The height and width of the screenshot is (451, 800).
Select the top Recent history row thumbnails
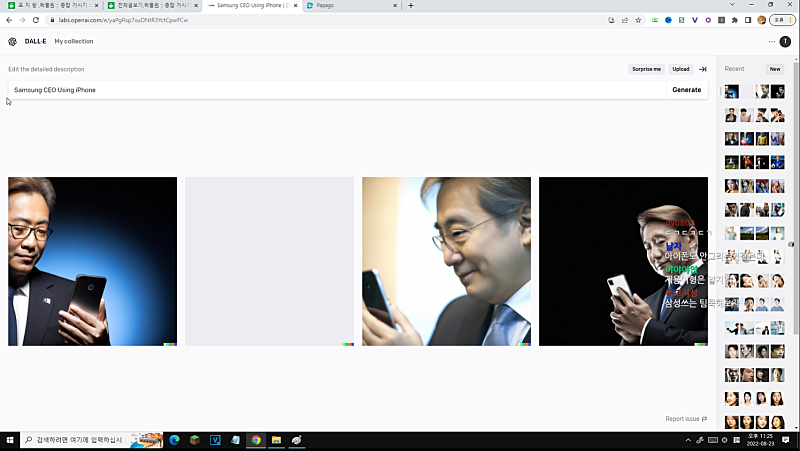755,91
